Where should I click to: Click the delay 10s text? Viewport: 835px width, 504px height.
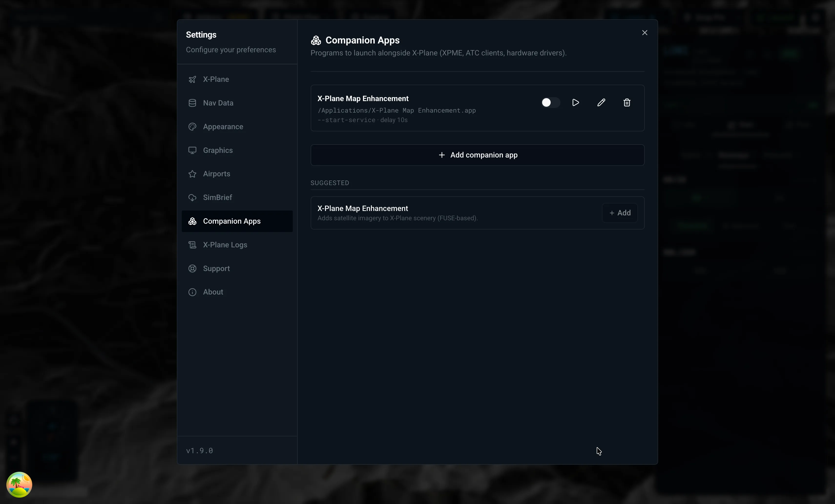click(x=394, y=120)
